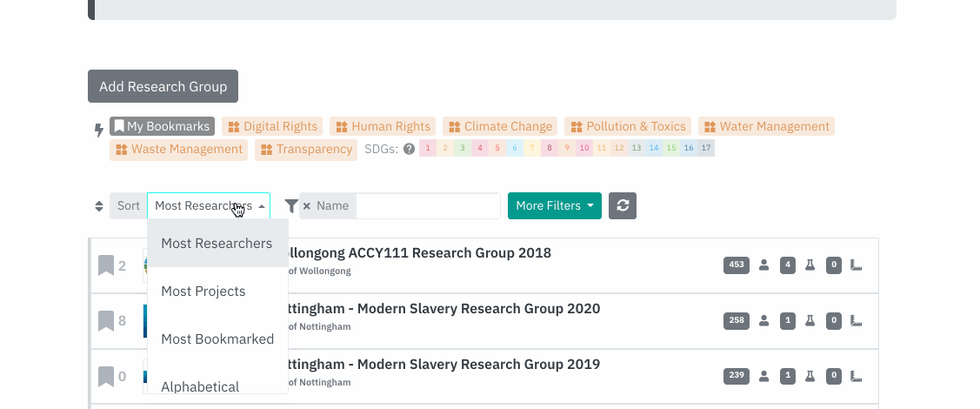Select SDG 8 swatch
This screenshot has width=980, height=409.
(x=550, y=148)
